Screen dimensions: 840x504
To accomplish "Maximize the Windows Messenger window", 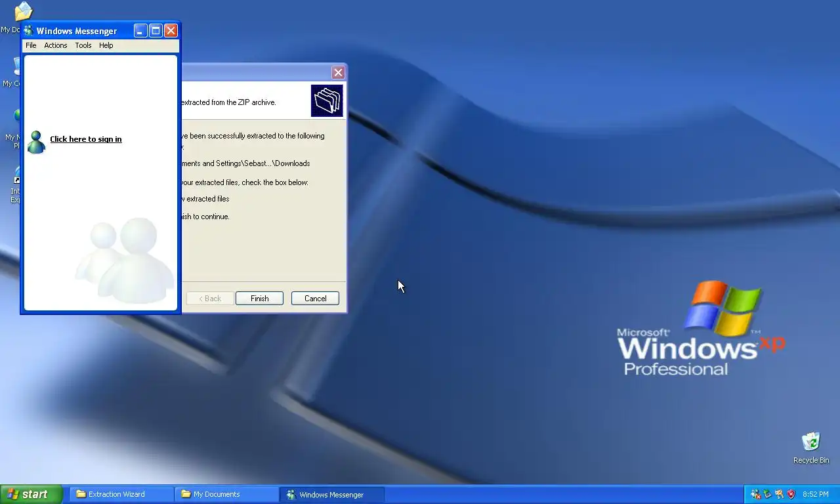I will (x=156, y=30).
